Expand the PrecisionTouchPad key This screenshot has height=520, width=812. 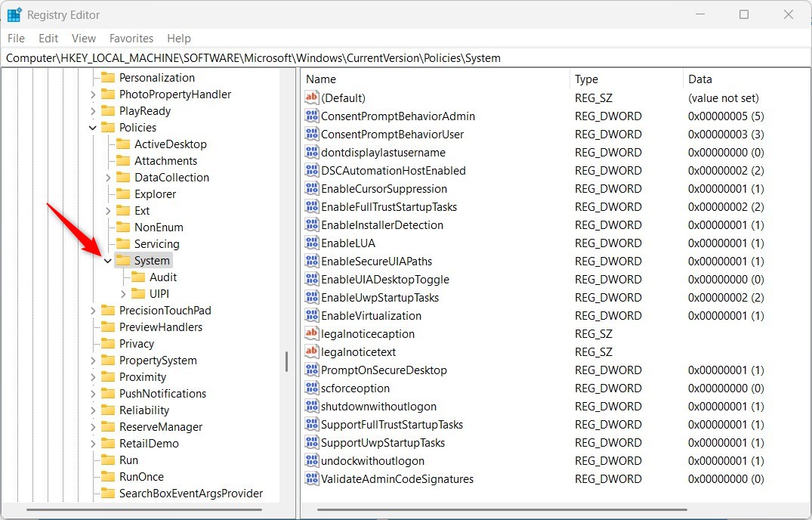93,311
